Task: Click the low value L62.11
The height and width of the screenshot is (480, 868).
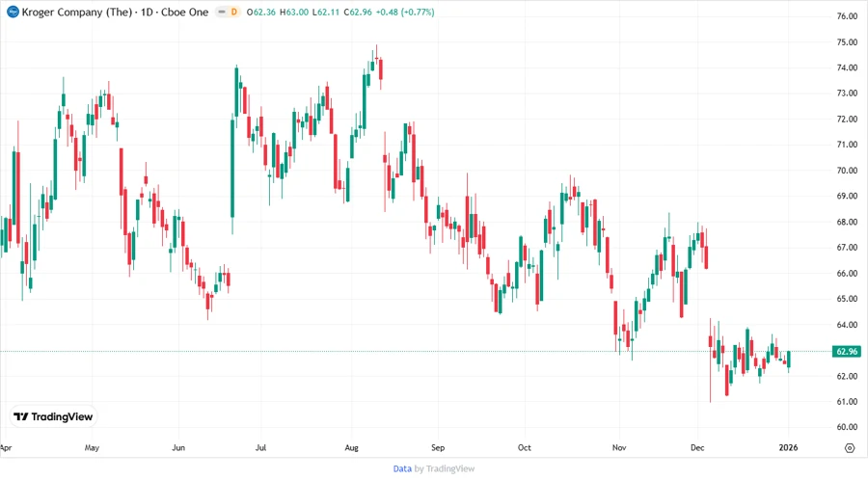Action: pyautogui.click(x=326, y=12)
